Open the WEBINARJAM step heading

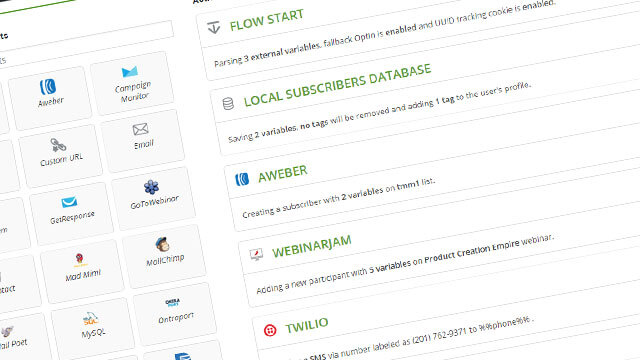tap(312, 247)
